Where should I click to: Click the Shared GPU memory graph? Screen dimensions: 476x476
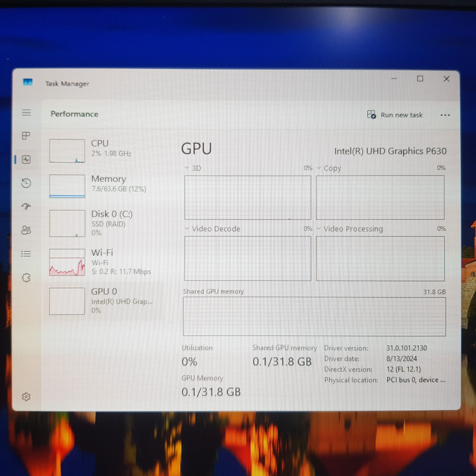314,317
